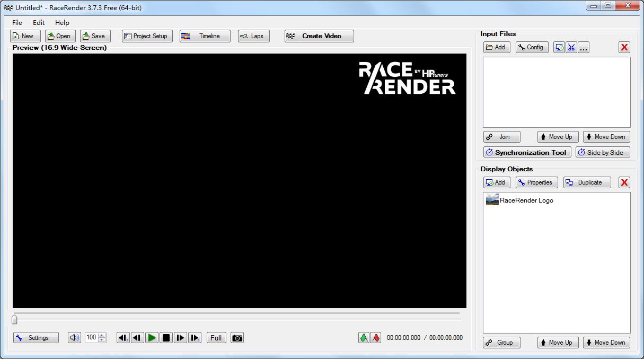Open the Help menu
The width and height of the screenshot is (644, 359).
62,22
